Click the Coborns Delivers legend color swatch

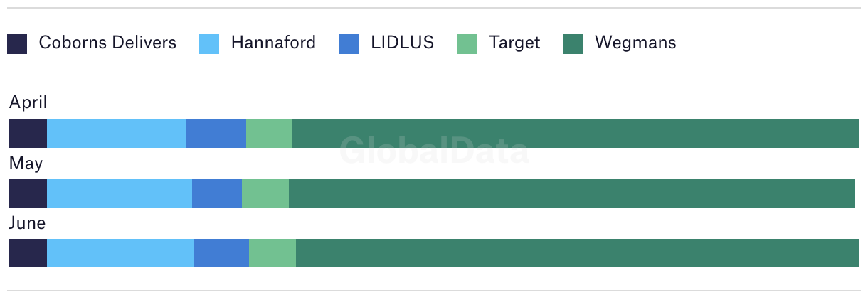(17, 44)
